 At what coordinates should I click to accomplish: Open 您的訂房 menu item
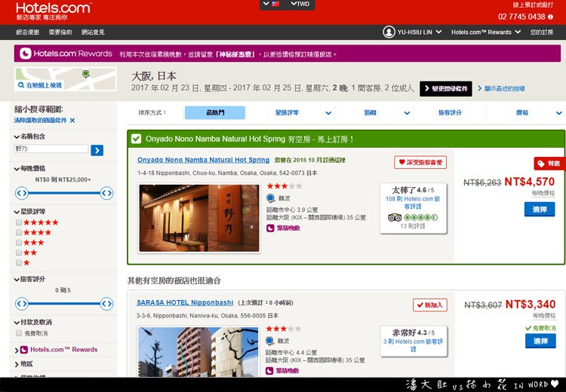point(541,32)
